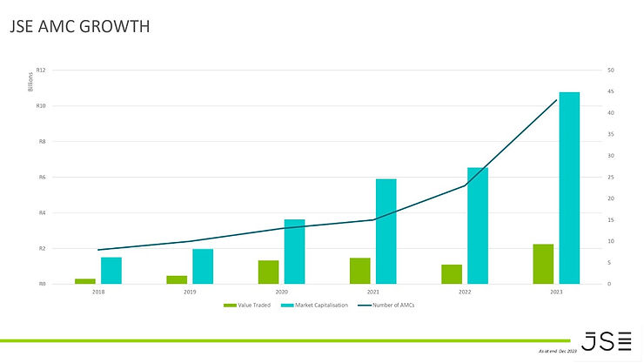Click the R12 left axis label
This screenshot has width=644, height=363.
pos(41,71)
